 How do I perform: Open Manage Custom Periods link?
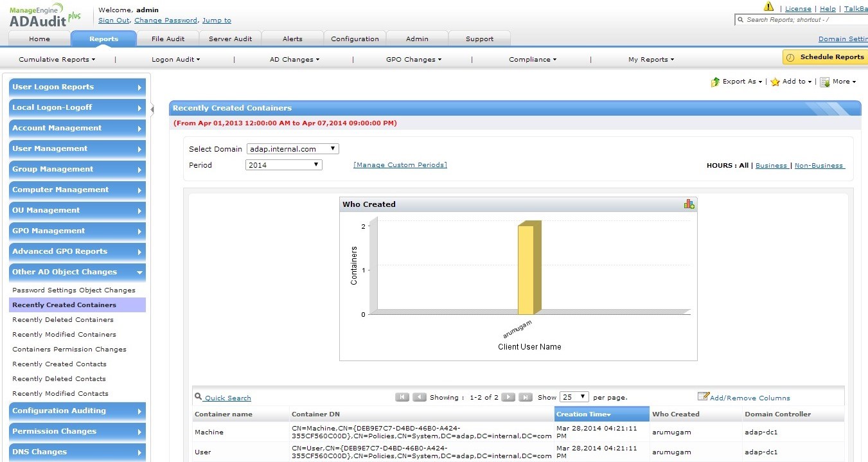[x=400, y=165]
